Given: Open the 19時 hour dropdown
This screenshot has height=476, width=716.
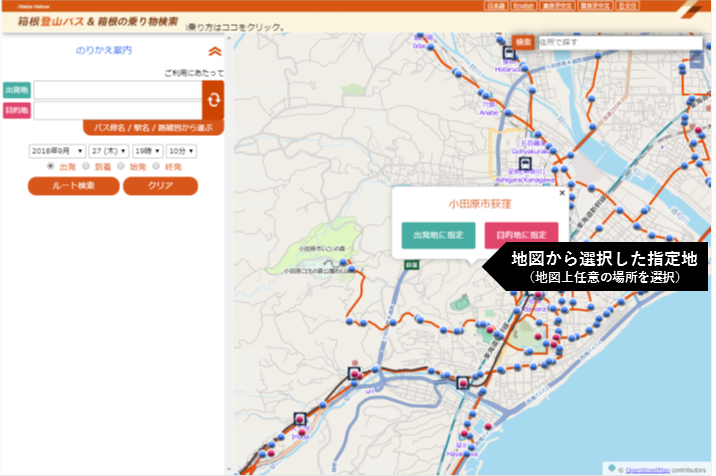Looking at the screenshot, I should 146,151.
